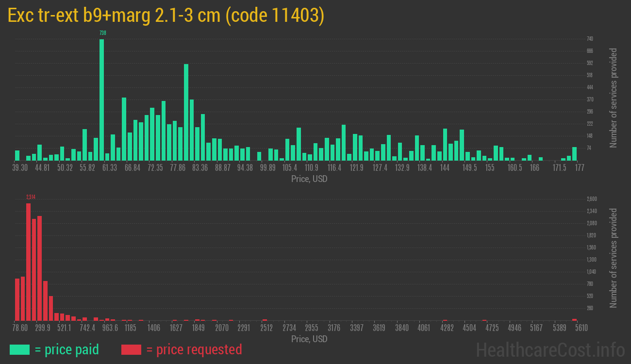Viewport: 631px width, 364px height.
Task: Click the 177 tick on green chart axis
Action: point(579,167)
